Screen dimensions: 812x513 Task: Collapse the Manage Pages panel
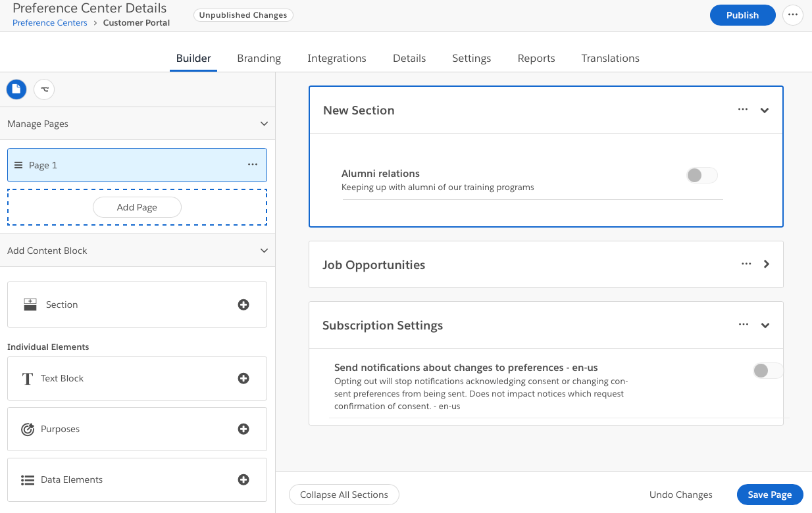tap(264, 124)
